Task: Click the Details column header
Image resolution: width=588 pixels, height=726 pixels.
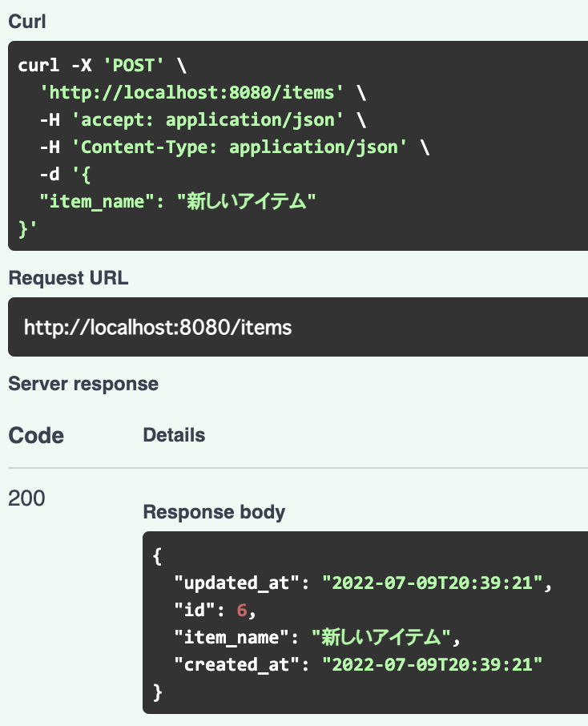Action: click(174, 435)
